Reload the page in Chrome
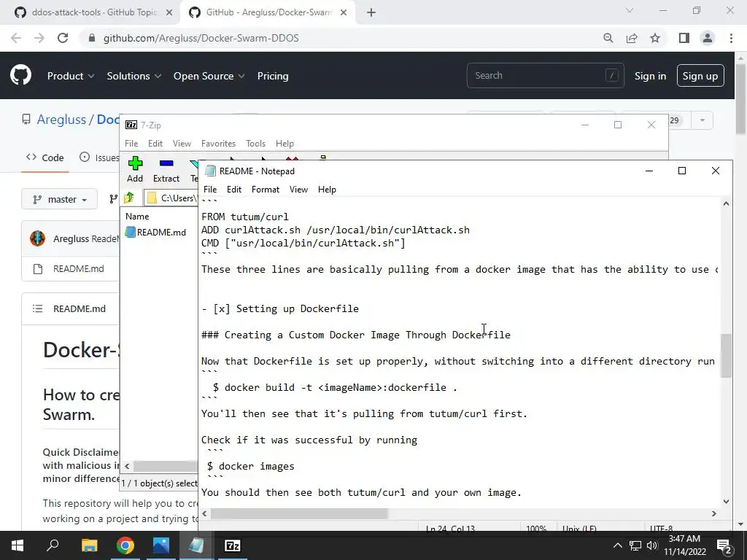The height and width of the screenshot is (560, 747). click(63, 38)
